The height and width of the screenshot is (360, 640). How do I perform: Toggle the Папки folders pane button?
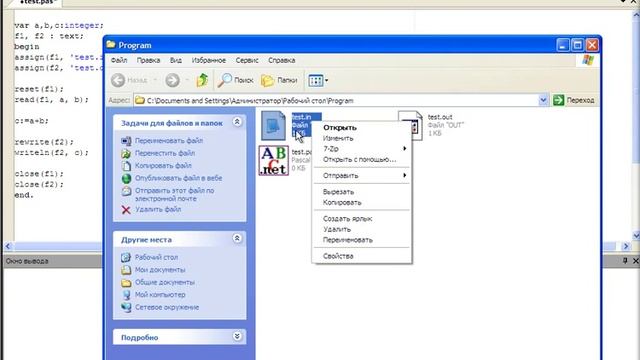click(x=279, y=80)
